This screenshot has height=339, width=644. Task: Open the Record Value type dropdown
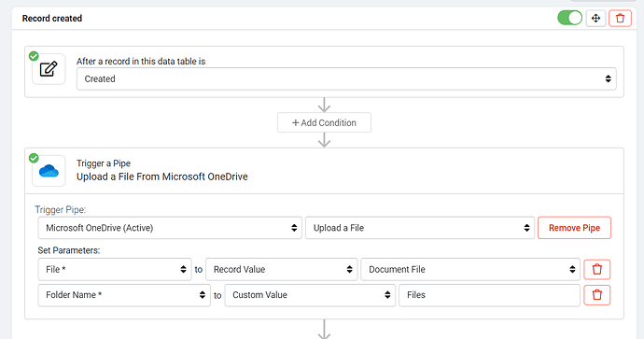[281, 270]
